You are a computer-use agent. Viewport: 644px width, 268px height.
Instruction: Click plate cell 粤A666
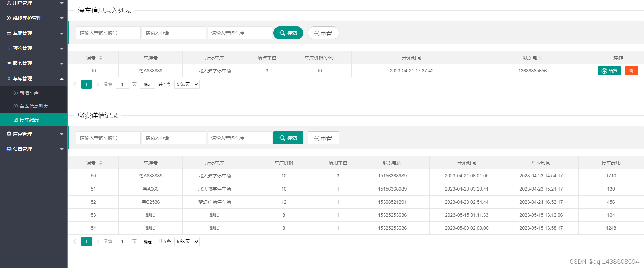[x=151, y=189]
